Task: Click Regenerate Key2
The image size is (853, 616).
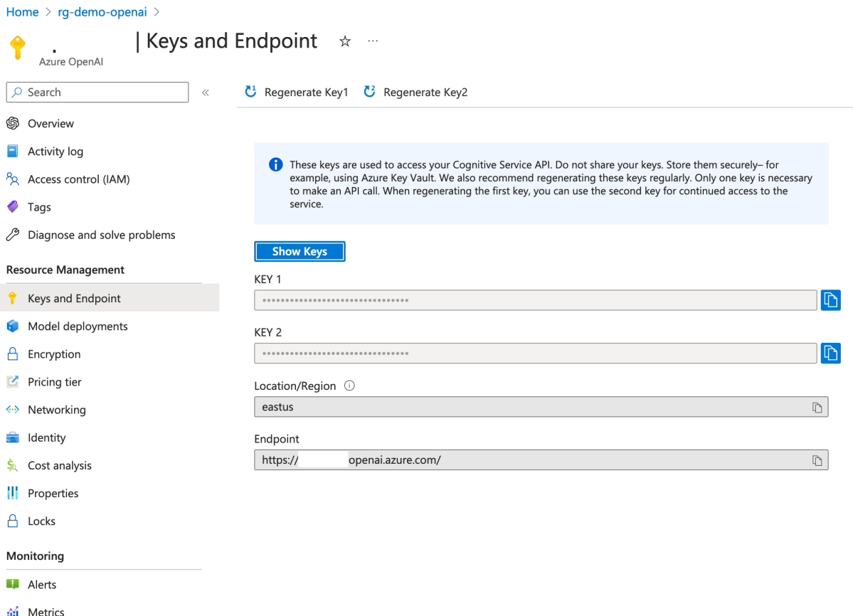Action: coord(415,92)
